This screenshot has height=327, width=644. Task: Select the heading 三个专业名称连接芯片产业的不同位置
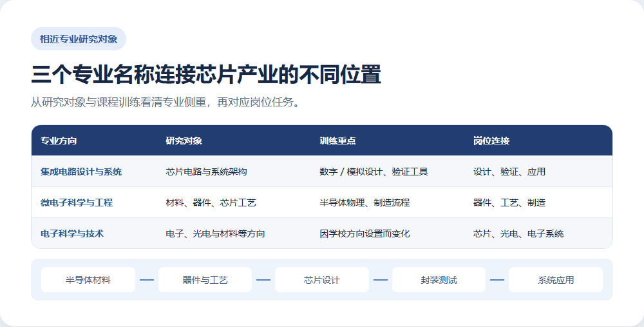[206, 74]
